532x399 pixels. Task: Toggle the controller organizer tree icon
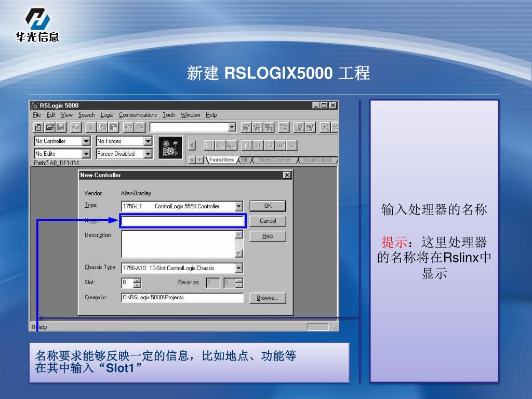coord(284,127)
